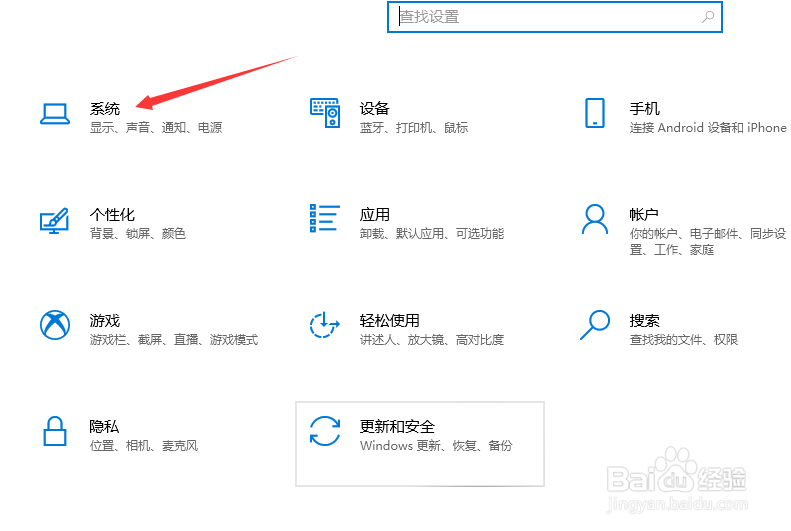Image resolution: width=791 pixels, height=531 pixels.
Task: Click the text 背景、锁屏、颜色
Action: (138, 233)
